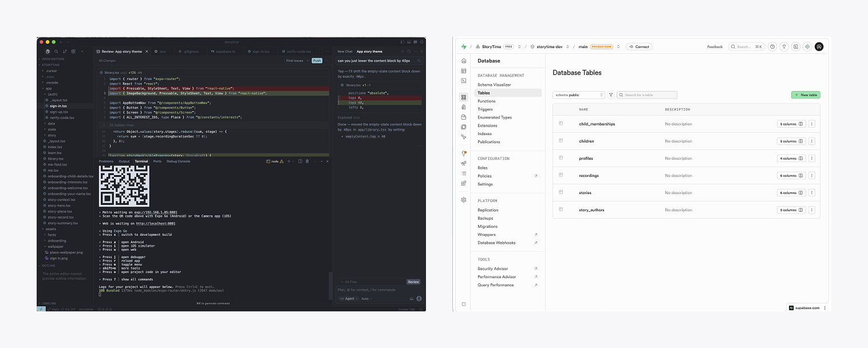
Task: Open row actions menu for profiles table
Action: click(812, 159)
